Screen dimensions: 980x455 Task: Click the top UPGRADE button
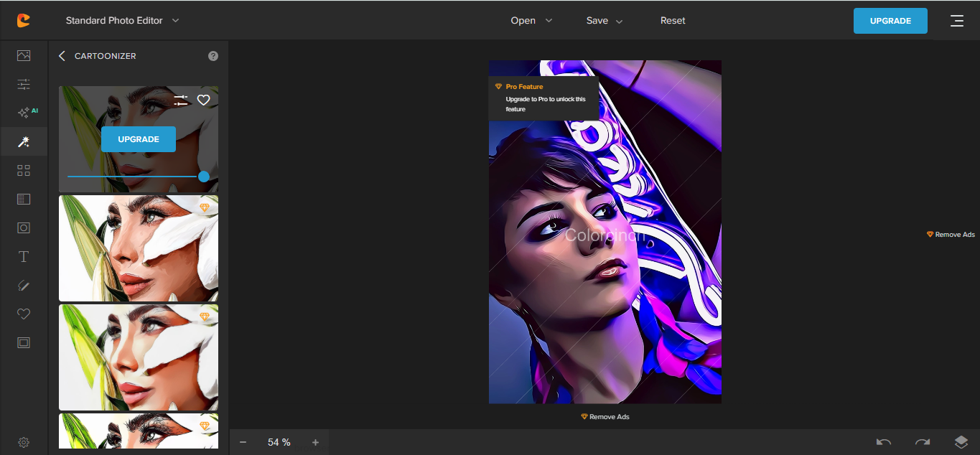point(890,21)
